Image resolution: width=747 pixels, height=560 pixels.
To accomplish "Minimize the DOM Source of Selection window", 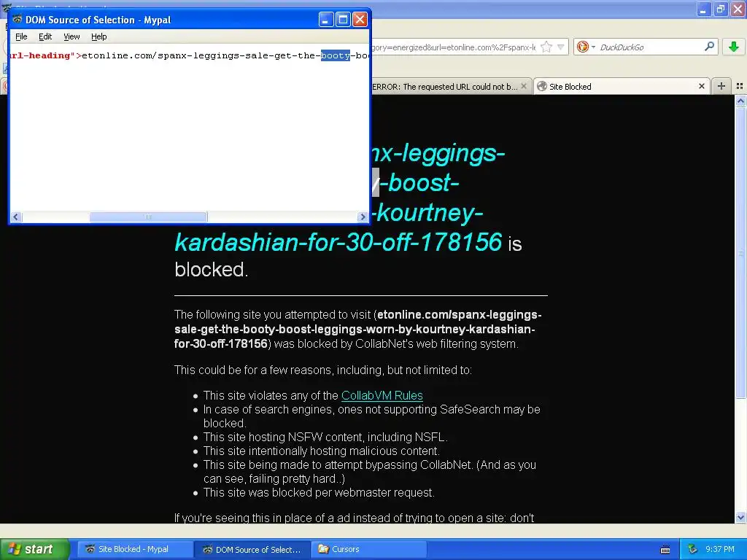I will tap(326, 20).
